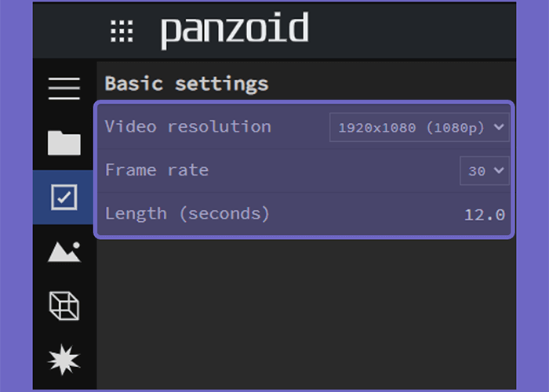Image resolution: width=549 pixels, height=392 pixels.
Task: Select the checkmark basic settings icon
Action: (x=64, y=197)
